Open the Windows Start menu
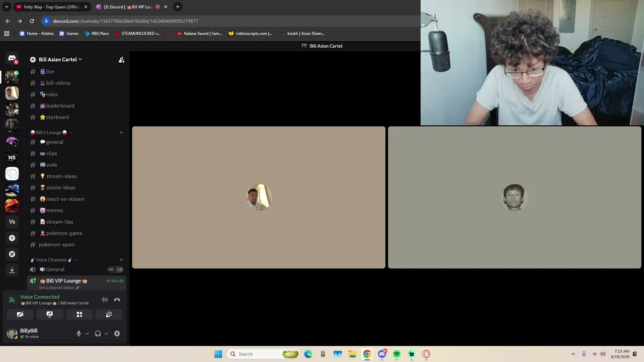This screenshot has height=362, width=644. coord(218,354)
